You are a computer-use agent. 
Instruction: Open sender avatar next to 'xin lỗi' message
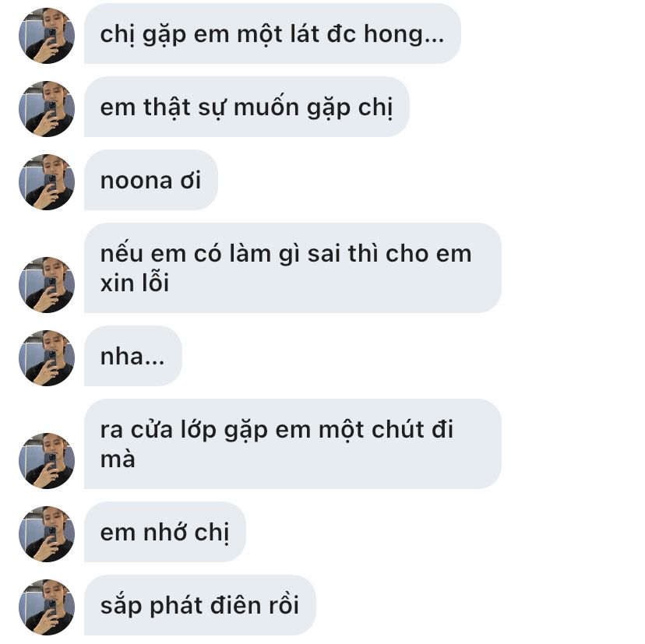[47, 285]
